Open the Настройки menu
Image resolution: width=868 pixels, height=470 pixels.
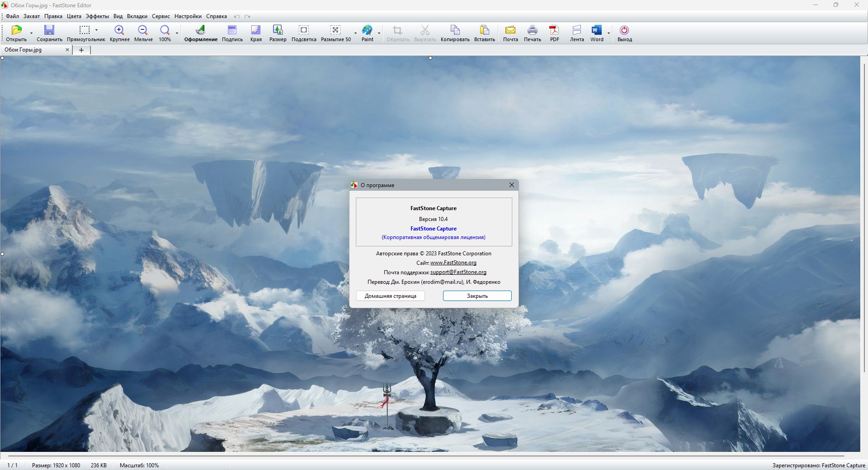tap(188, 16)
